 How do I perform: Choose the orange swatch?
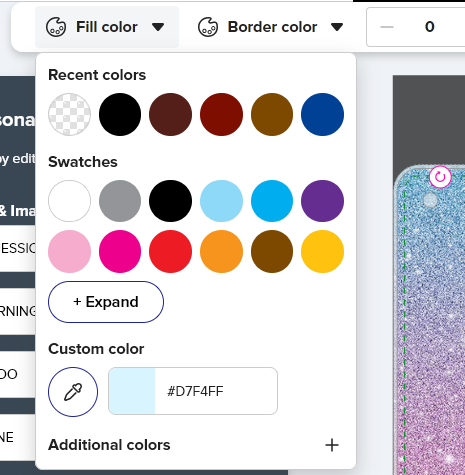(221, 251)
